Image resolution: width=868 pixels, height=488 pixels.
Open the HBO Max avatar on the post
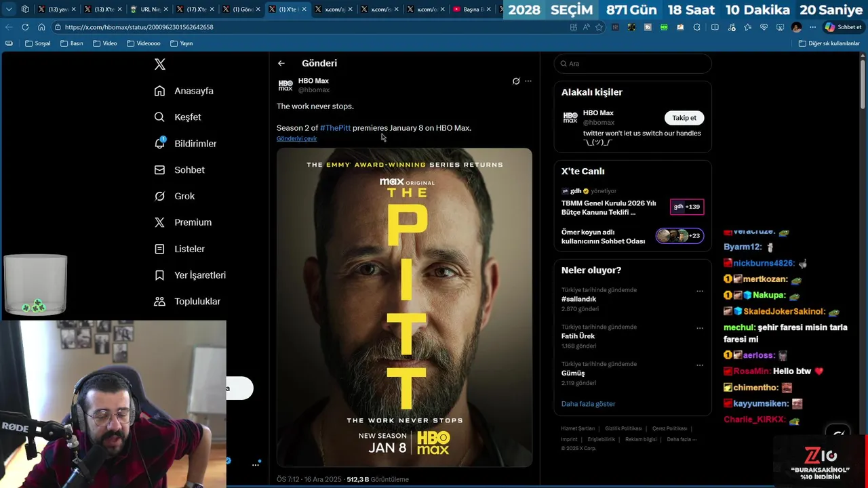tap(285, 85)
